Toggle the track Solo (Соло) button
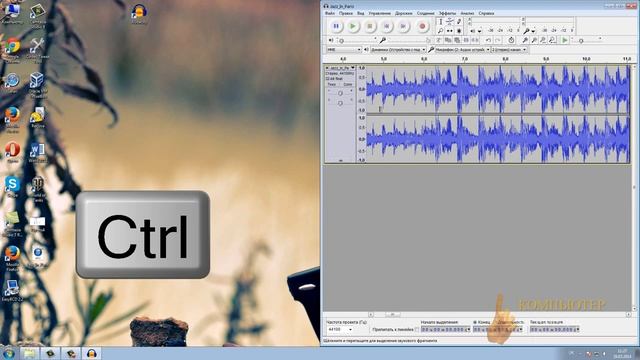Image resolution: width=640 pixels, height=360 pixels. tap(347, 84)
